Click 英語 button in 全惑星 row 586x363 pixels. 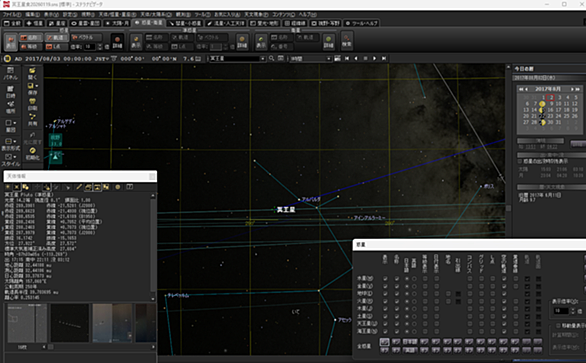(410, 350)
